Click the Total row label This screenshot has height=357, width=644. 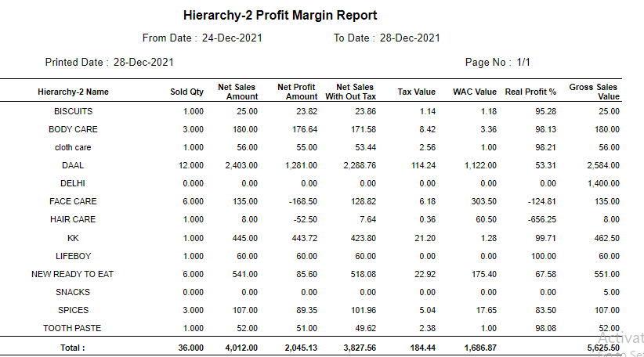pos(72,347)
